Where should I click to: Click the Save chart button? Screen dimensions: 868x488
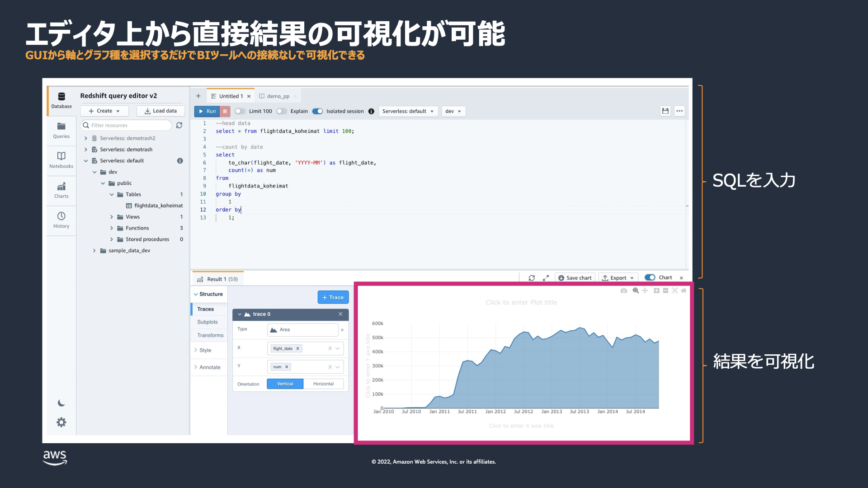[575, 278]
